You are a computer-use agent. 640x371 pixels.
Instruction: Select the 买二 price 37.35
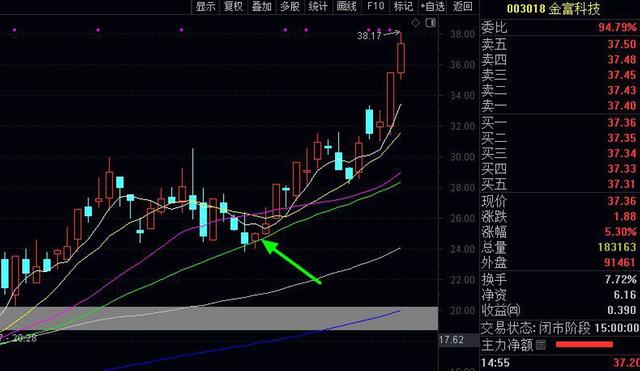tap(622, 138)
